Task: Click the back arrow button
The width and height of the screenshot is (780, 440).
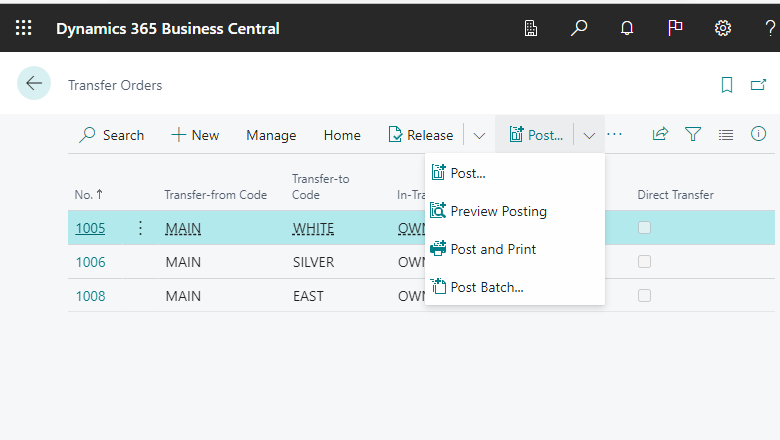Action: tap(34, 84)
